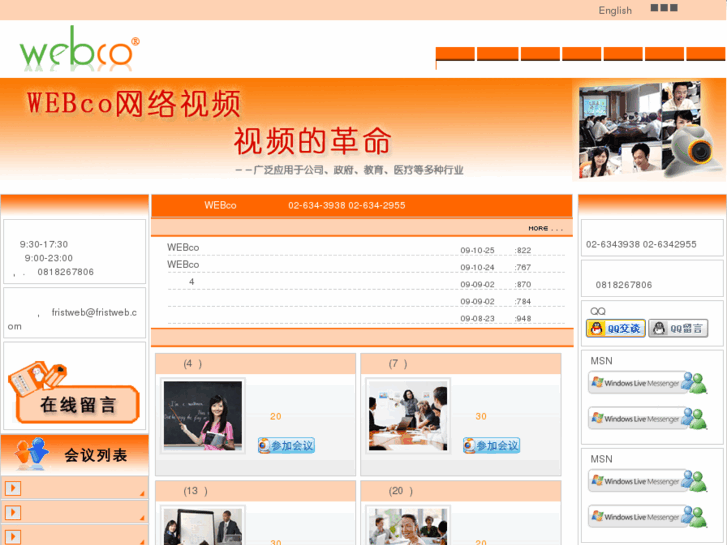Click the fristweb@fristweb.com email address

[72, 319]
